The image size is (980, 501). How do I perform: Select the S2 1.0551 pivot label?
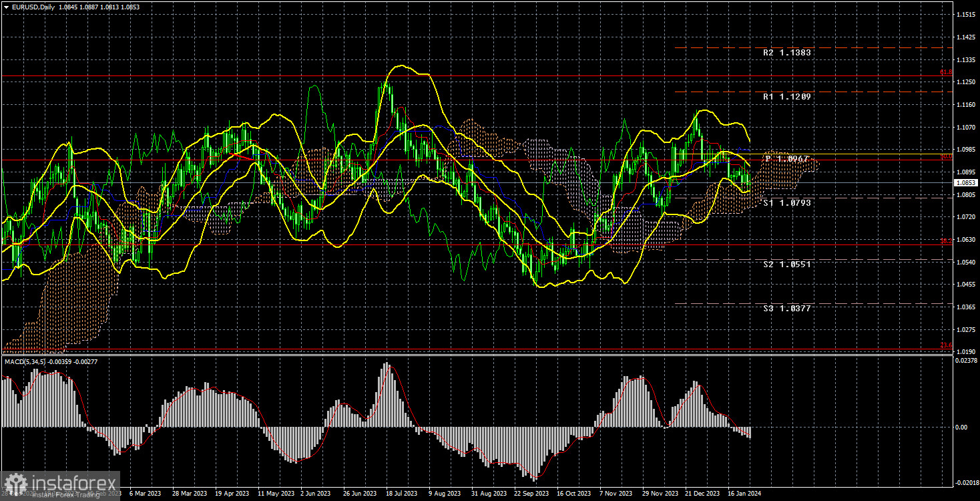pos(788,265)
